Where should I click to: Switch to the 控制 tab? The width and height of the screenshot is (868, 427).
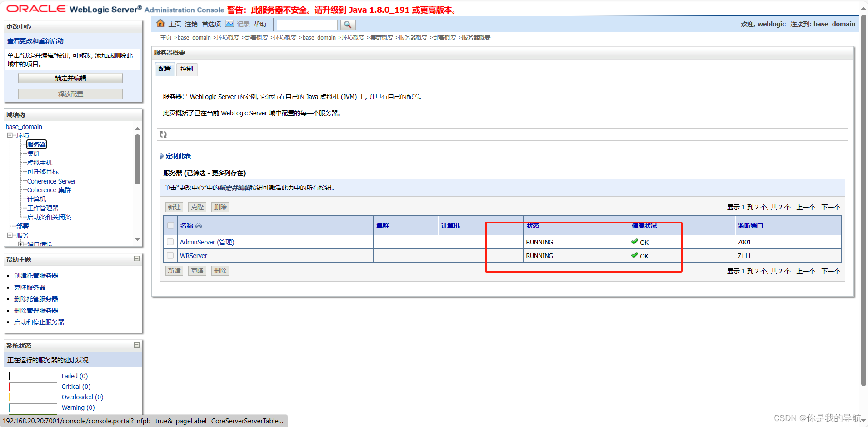[186, 69]
